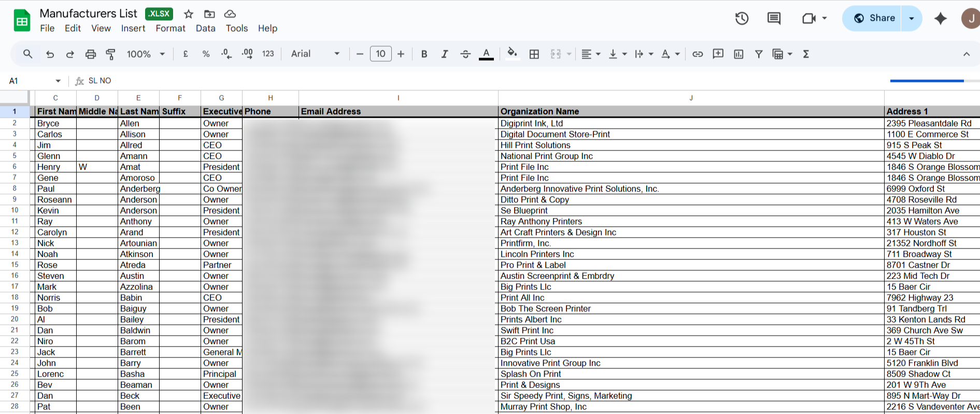The width and height of the screenshot is (980, 414).
Task: Expand the zoom level dropdown
Action: 146,54
